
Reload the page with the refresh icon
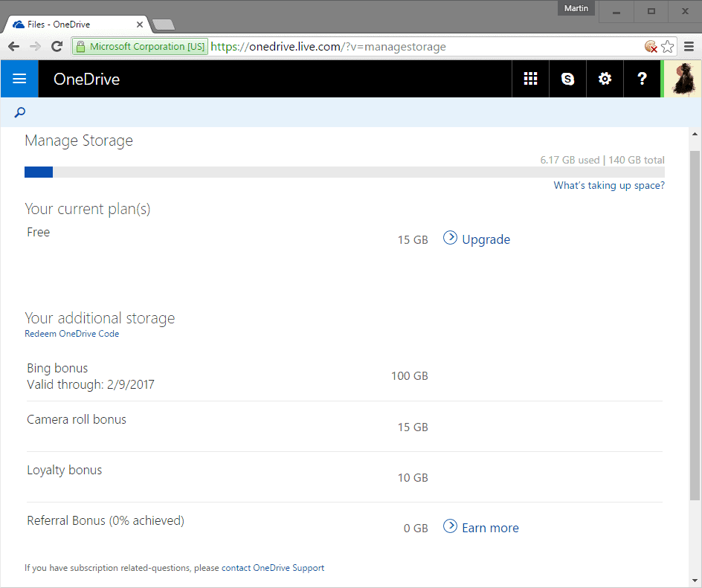click(57, 46)
